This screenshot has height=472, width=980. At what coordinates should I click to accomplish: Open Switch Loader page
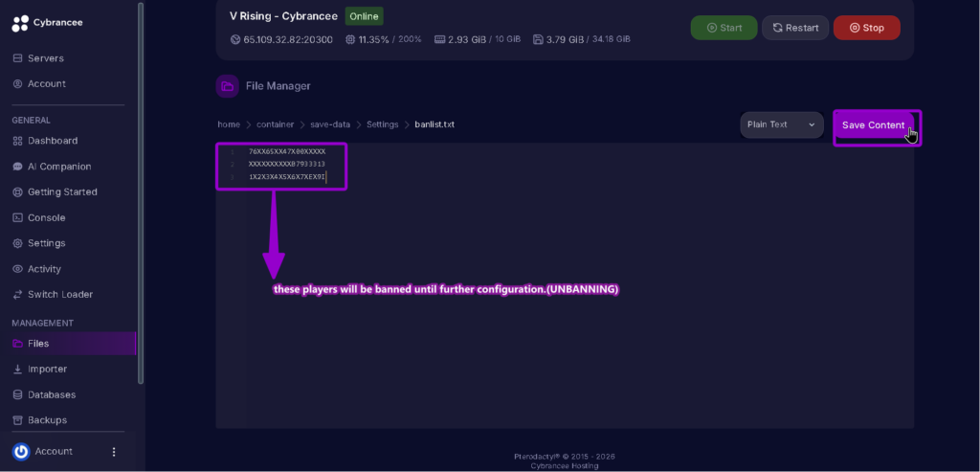60,295
